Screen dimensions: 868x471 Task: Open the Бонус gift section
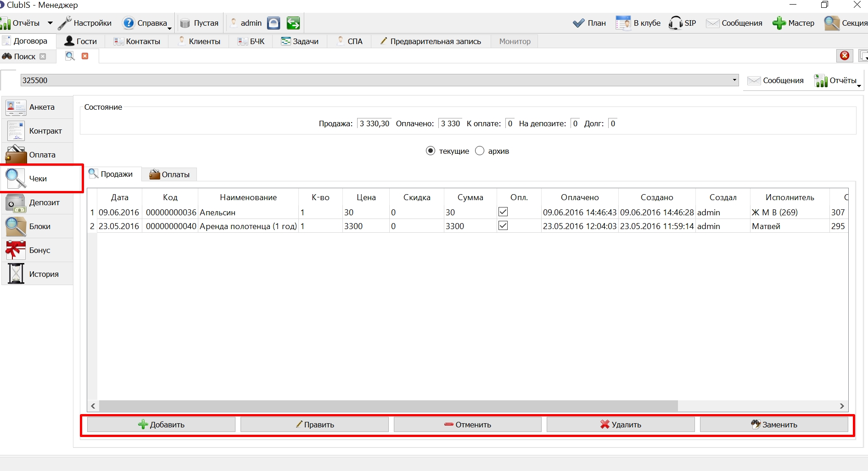38,250
